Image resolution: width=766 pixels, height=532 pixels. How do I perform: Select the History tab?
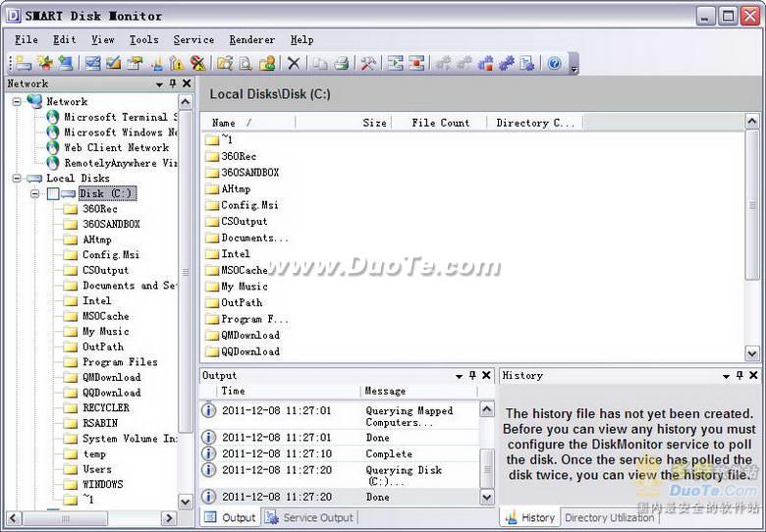tap(530, 517)
